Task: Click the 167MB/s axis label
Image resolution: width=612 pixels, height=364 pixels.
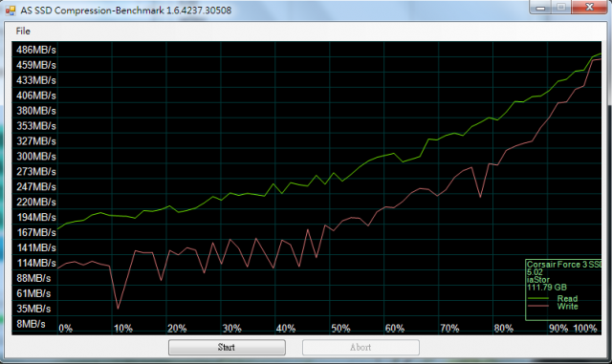Action: [36, 232]
